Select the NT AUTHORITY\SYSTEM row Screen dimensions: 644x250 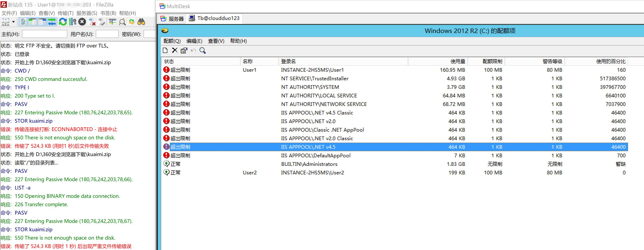(x=395, y=87)
